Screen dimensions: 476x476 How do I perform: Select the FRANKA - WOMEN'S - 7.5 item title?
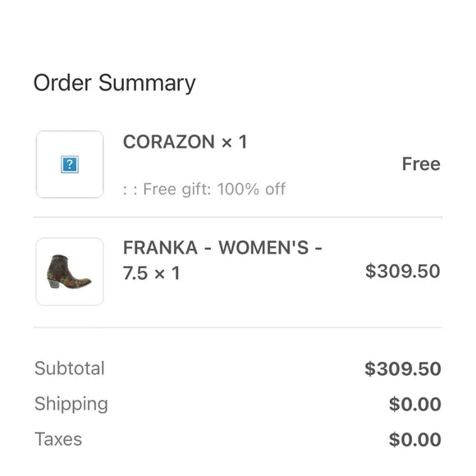(222, 260)
